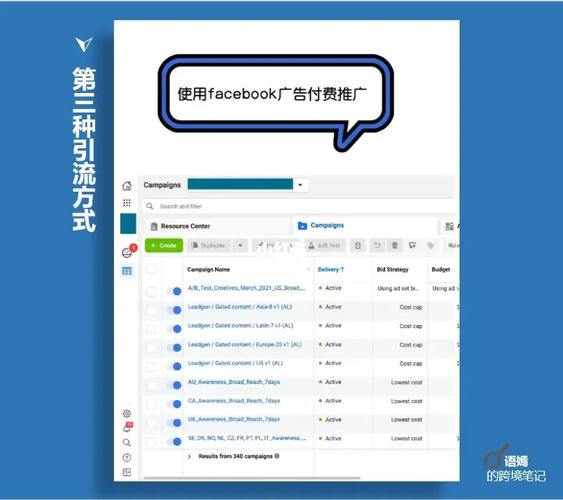Click the Duplicate button

point(209,246)
